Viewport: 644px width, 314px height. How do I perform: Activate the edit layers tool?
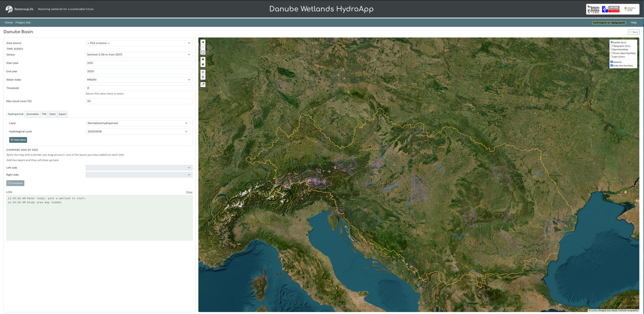coord(203,72)
